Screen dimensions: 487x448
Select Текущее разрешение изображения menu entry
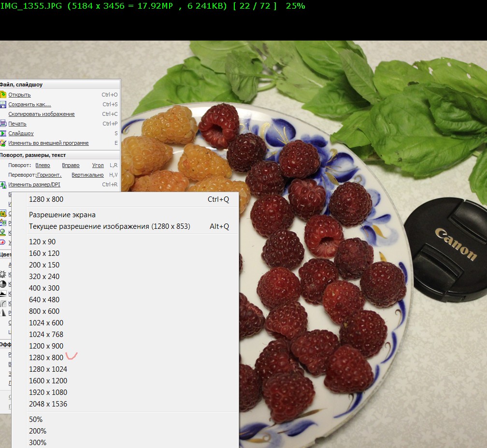tap(110, 226)
